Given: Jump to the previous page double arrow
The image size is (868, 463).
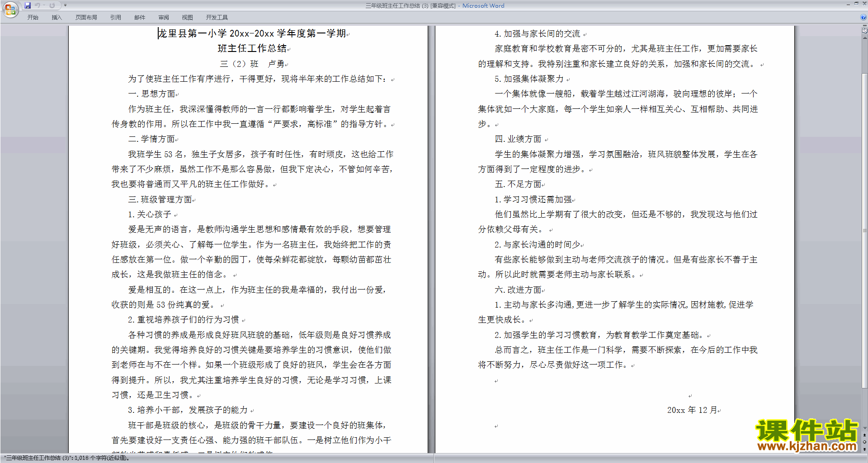Looking at the screenshot, I should (x=864, y=435).
